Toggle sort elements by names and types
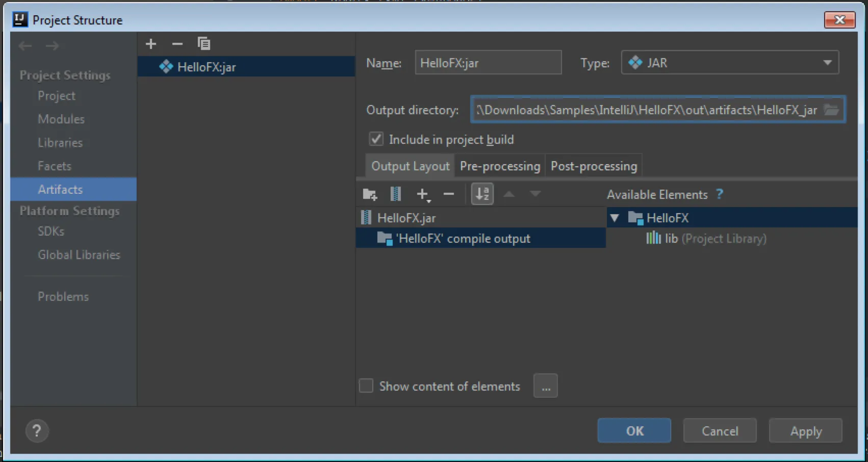This screenshot has height=462, width=868. click(x=482, y=194)
